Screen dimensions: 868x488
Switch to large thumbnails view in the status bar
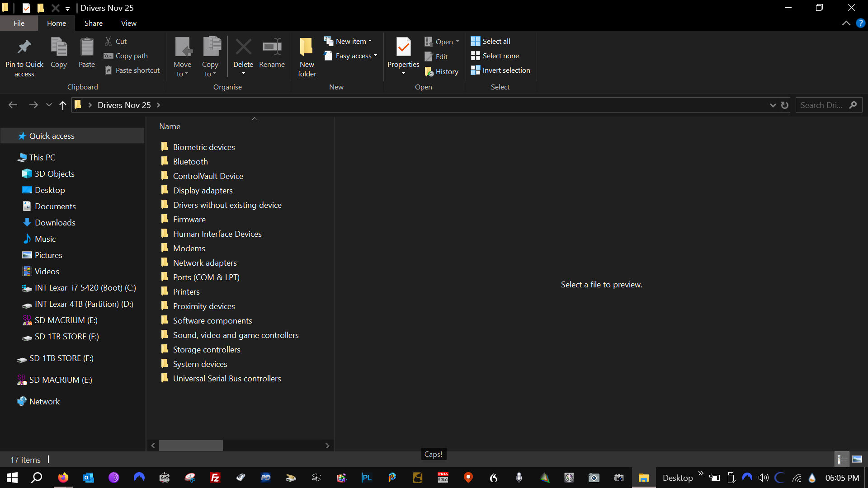(x=857, y=460)
